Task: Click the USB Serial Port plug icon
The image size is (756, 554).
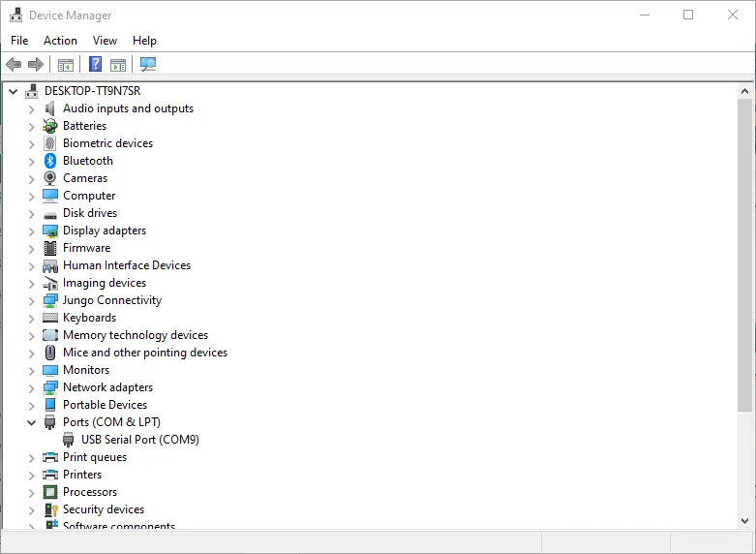Action: 69,440
